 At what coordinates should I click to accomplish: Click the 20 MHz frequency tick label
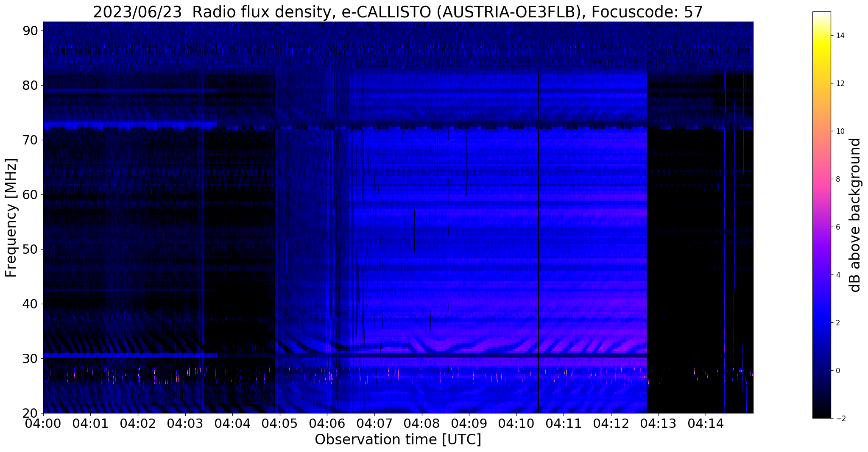click(x=30, y=413)
